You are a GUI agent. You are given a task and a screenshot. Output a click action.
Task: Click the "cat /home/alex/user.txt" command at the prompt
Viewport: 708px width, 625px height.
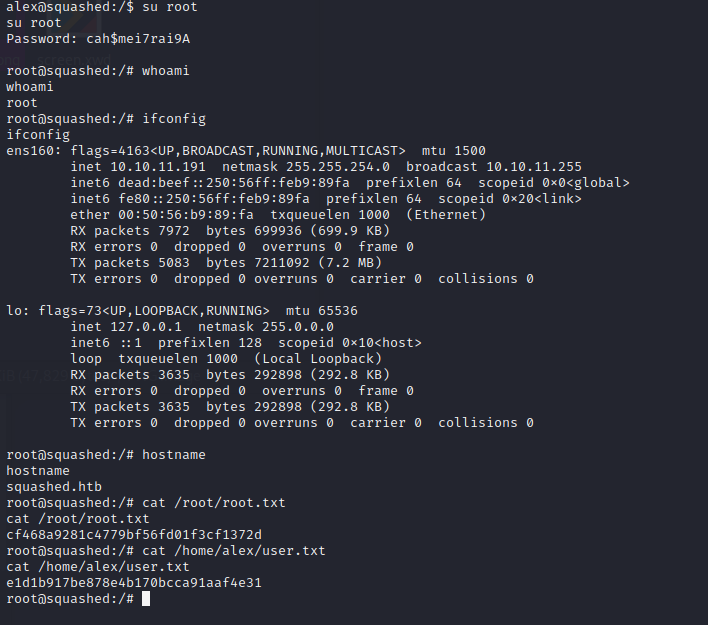coord(234,550)
